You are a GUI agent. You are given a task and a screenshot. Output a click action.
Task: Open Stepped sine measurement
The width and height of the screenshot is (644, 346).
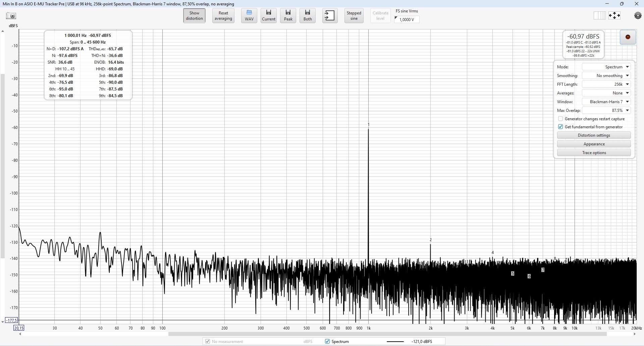(x=354, y=16)
